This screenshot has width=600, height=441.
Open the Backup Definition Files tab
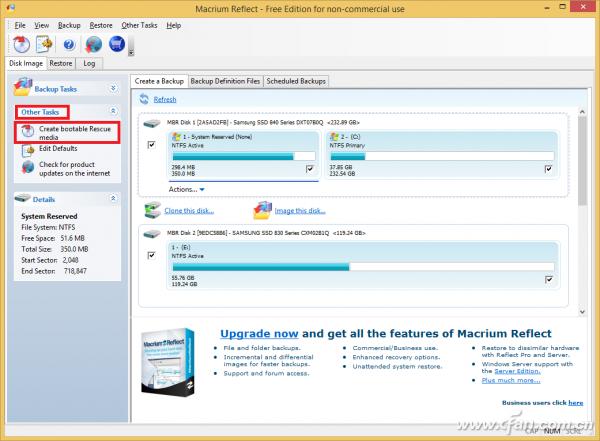pos(225,81)
